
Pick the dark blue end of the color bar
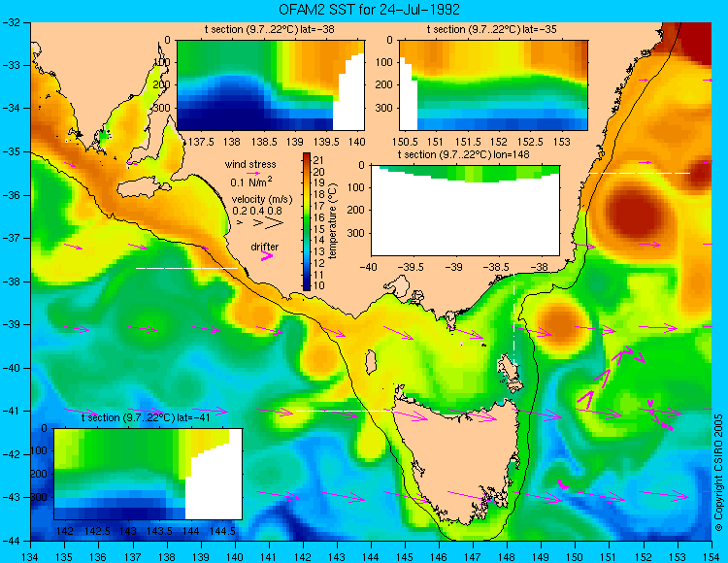[307, 286]
